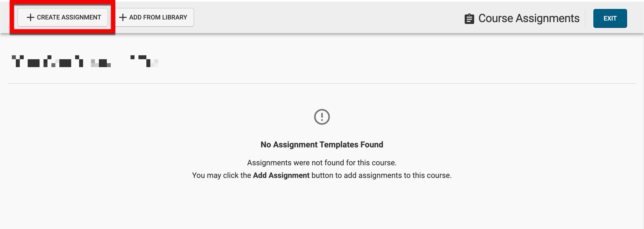644x229 pixels.
Task: Click the word 'LIBRARY' on the toolbar button
Action: (x=175, y=17)
